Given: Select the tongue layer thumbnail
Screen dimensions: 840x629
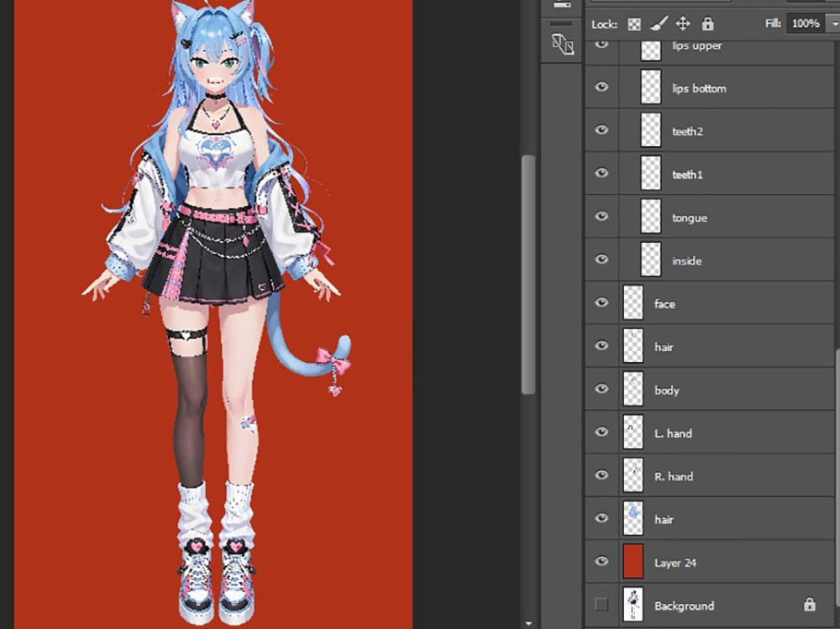Looking at the screenshot, I should point(651,216).
